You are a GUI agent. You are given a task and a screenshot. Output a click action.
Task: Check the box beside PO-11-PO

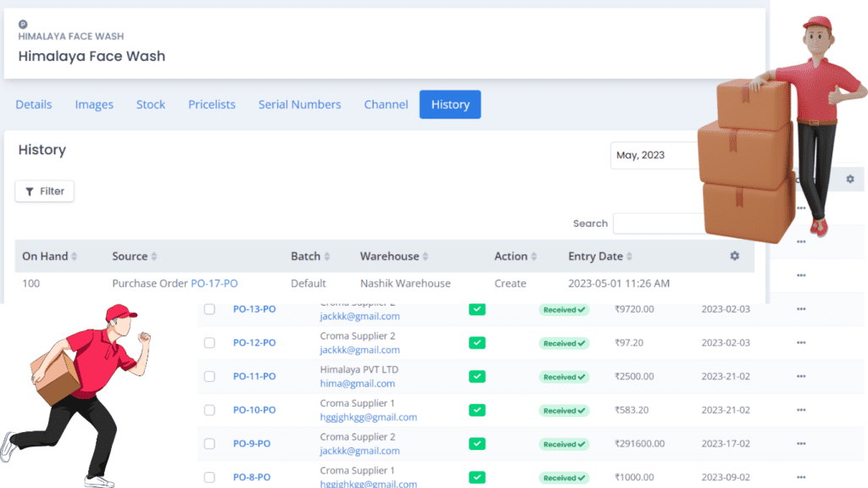209,377
